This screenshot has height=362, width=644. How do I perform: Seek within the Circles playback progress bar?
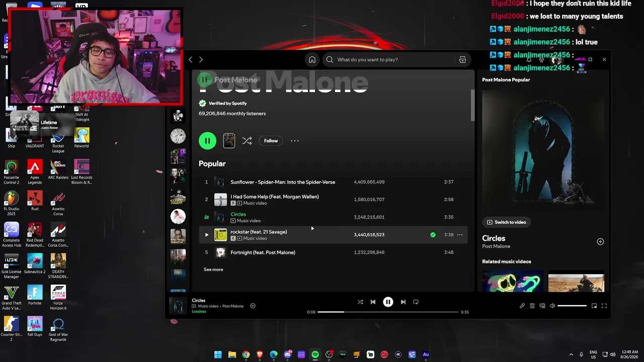click(x=388, y=312)
